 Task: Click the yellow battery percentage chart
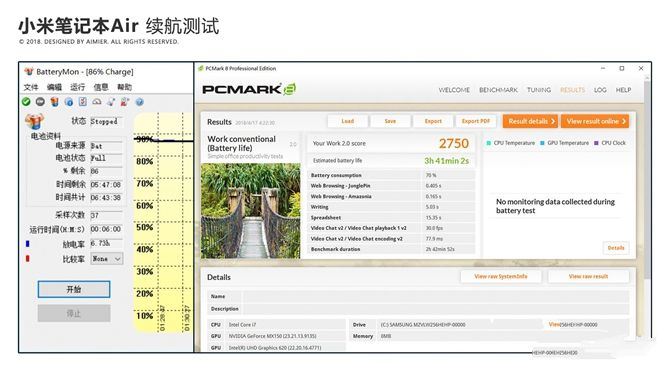(x=164, y=222)
